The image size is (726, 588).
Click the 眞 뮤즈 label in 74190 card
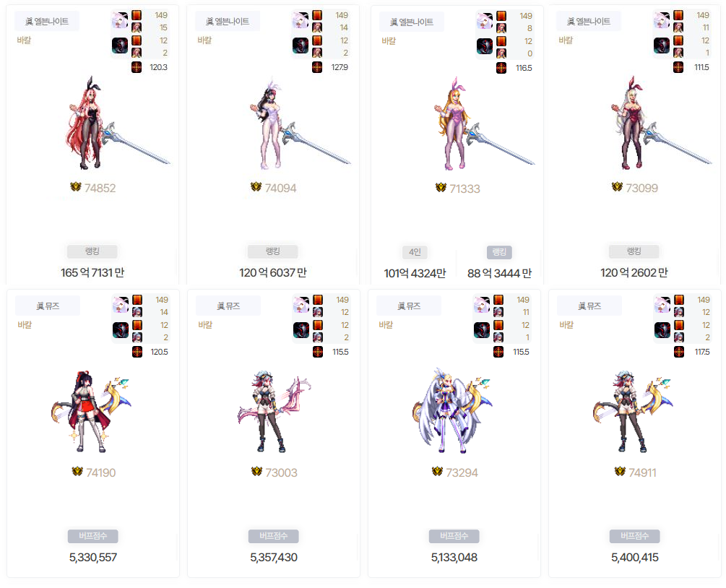(48, 306)
